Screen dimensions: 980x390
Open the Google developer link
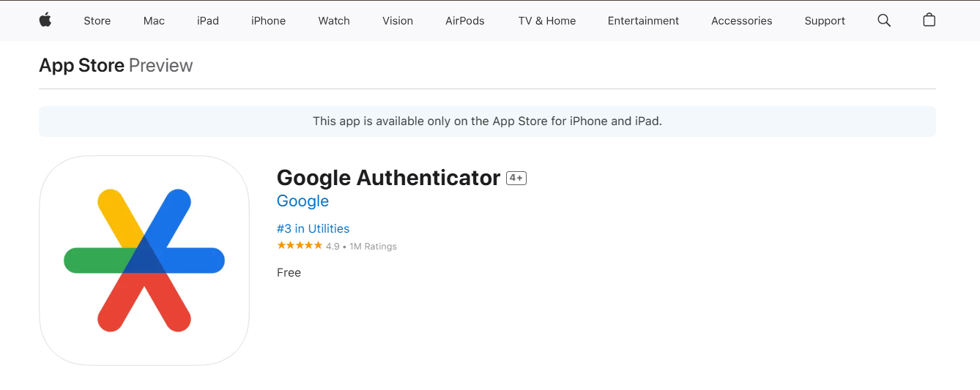tap(302, 201)
